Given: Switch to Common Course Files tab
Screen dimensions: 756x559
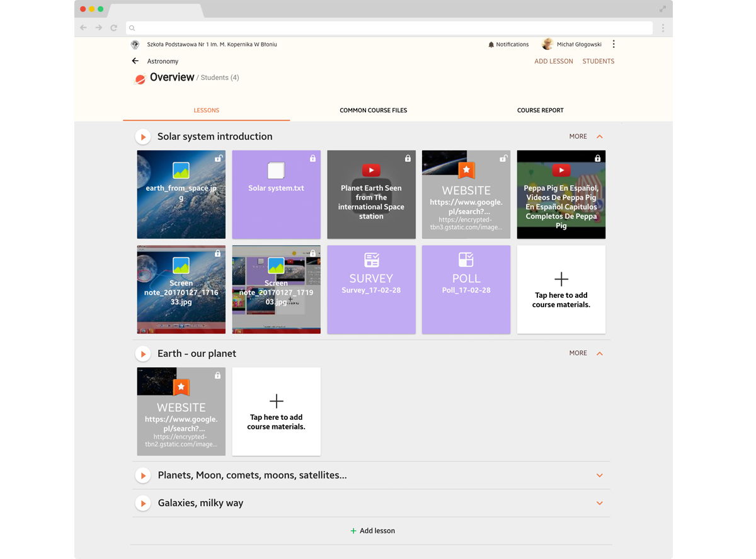Looking at the screenshot, I should coord(373,110).
